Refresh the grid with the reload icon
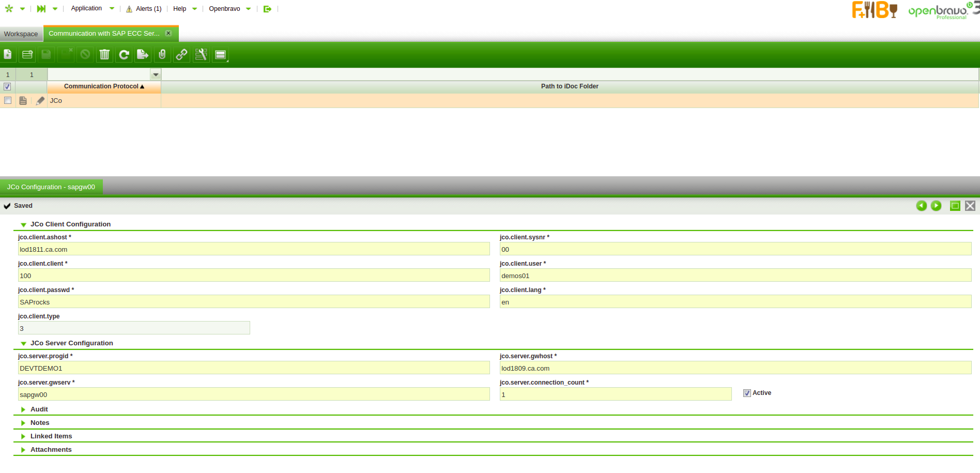The image size is (980, 473). point(124,54)
